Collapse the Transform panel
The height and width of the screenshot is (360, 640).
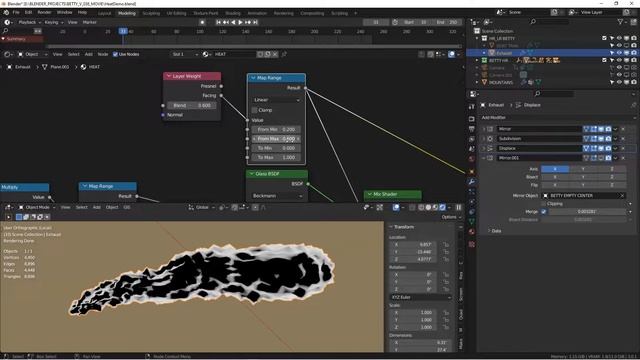[x=391, y=227]
